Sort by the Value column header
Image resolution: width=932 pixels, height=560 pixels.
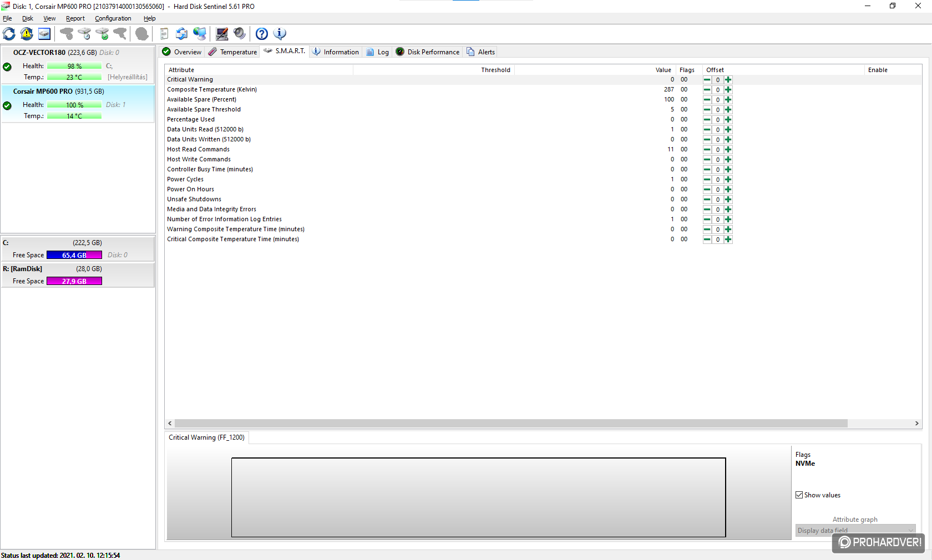[x=595, y=70]
